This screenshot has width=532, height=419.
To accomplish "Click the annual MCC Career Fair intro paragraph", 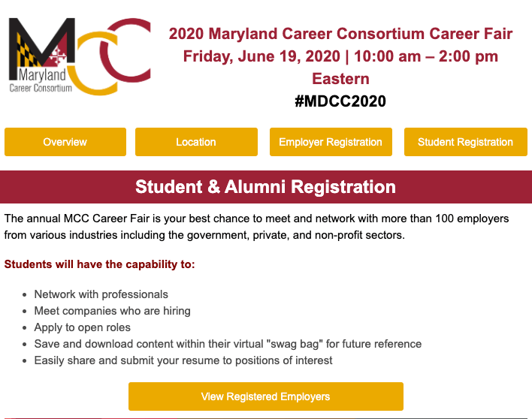I will (255, 227).
